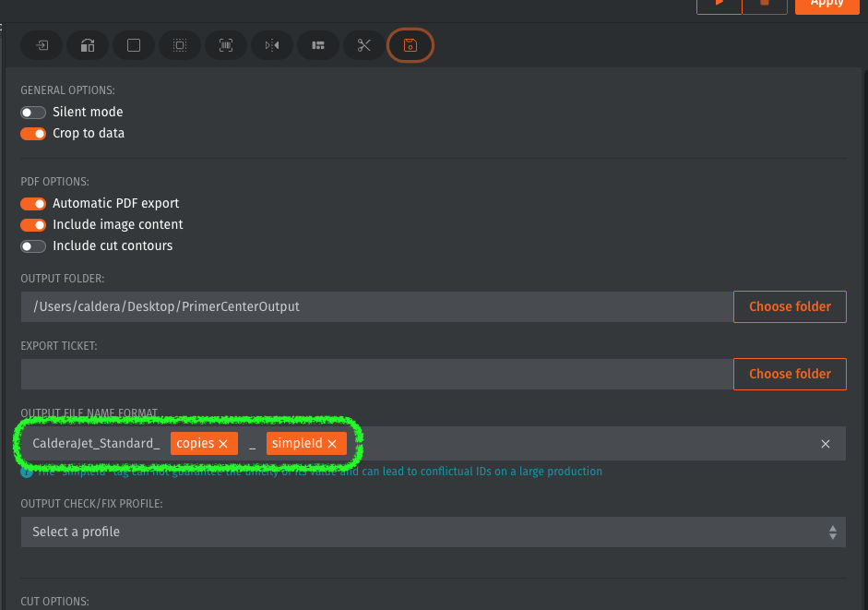Image resolution: width=868 pixels, height=610 pixels.
Task: Disable Automatic PDF export
Action: click(x=33, y=204)
